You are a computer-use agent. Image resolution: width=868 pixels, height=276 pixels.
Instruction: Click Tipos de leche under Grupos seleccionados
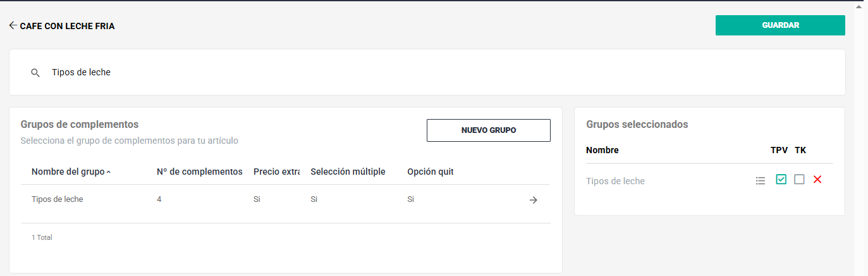(615, 181)
